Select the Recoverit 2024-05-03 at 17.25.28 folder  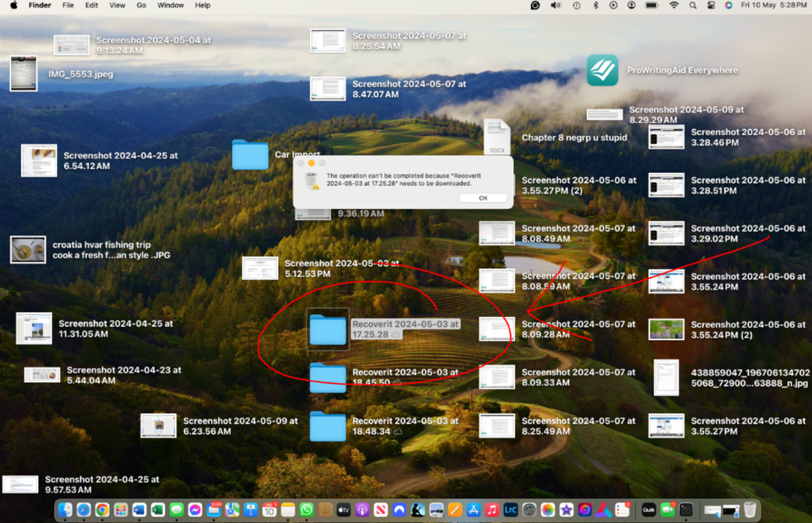click(328, 329)
